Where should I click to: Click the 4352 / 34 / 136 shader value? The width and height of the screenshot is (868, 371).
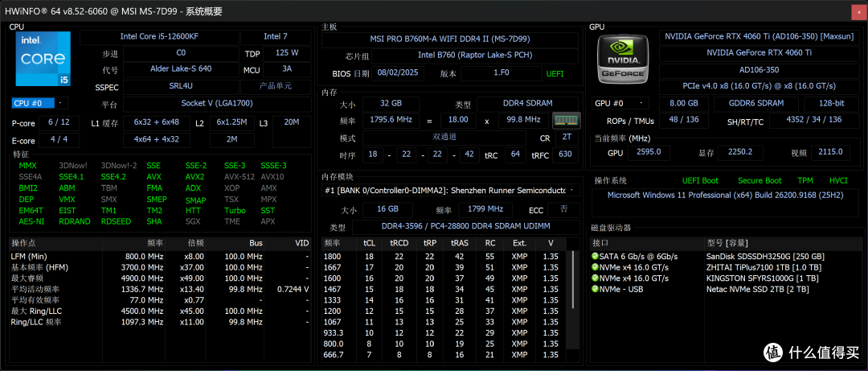pyautogui.click(x=814, y=121)
